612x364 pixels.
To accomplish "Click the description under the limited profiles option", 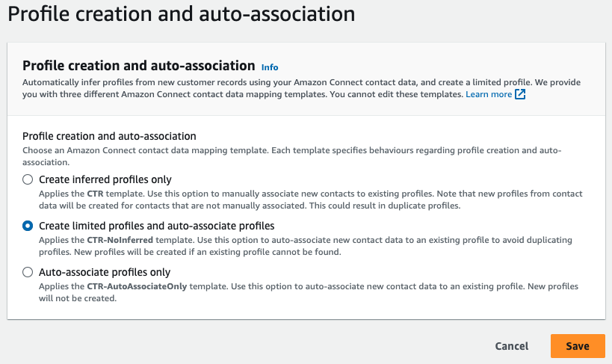I will [x=299, y=246].
